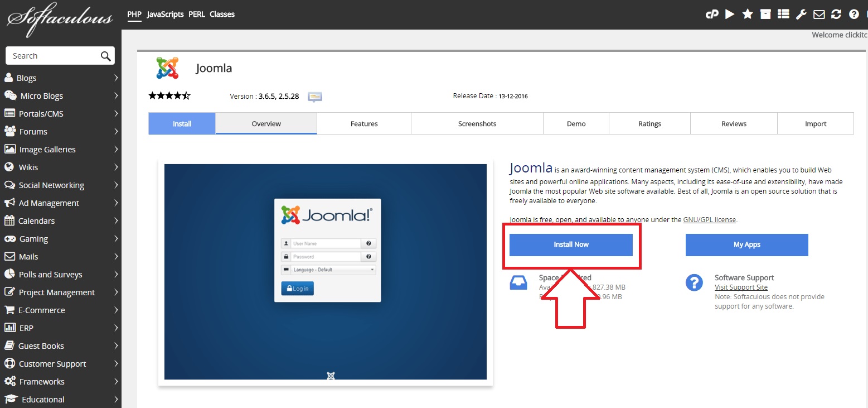Click the Gaming controller icon

(9, 238)
